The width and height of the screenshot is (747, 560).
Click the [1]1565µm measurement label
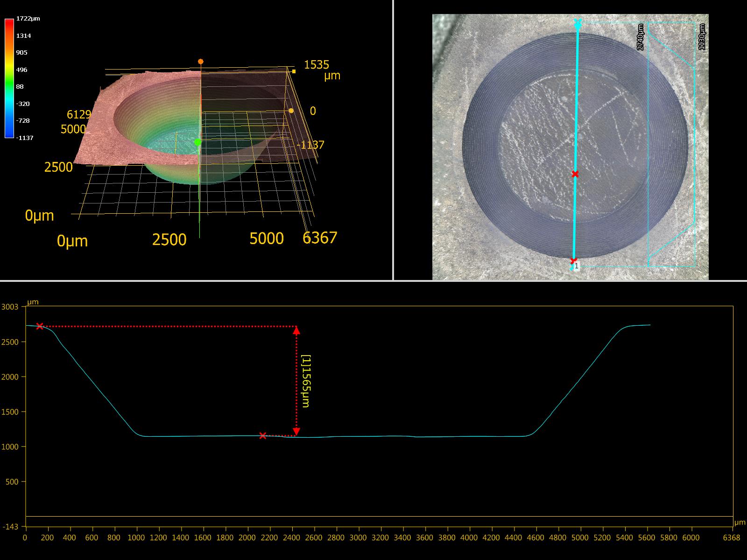[306, 381]
